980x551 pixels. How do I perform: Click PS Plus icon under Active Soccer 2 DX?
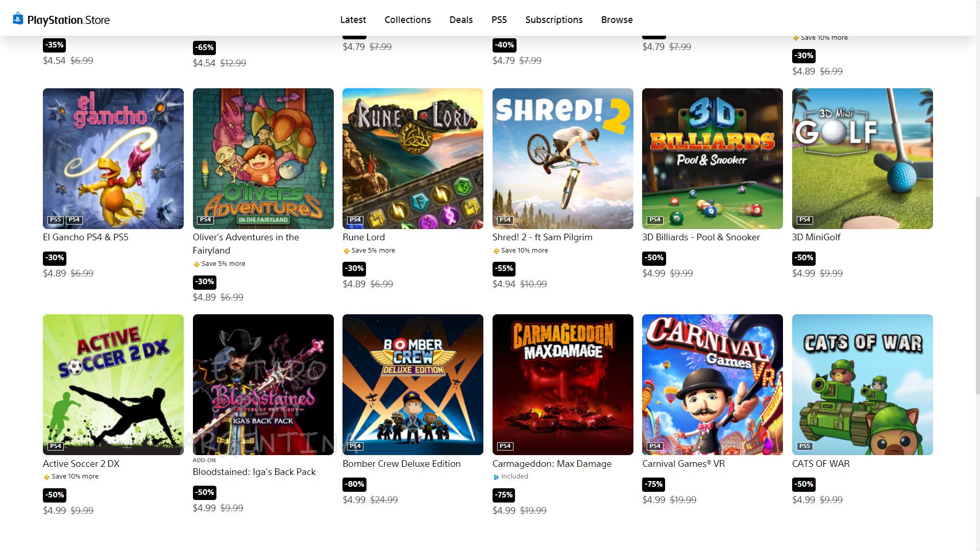click(46, 477)
